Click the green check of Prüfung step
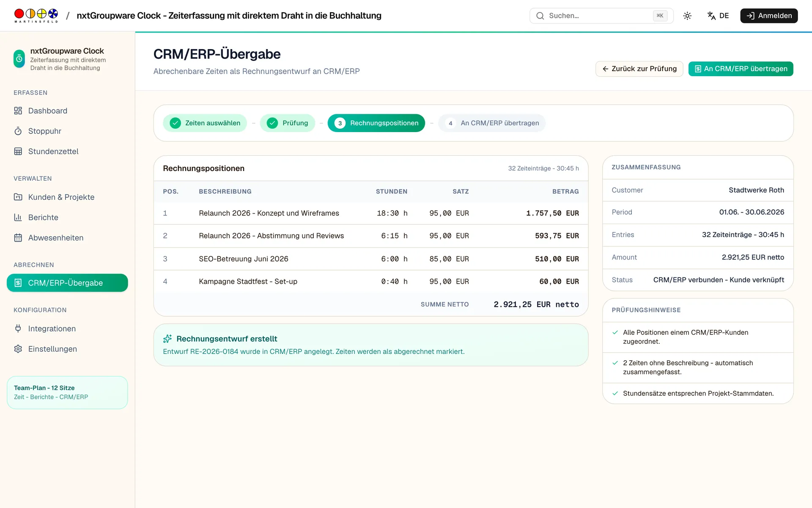The width and height of the screenshot is (812, 508). tap(272, 123)
